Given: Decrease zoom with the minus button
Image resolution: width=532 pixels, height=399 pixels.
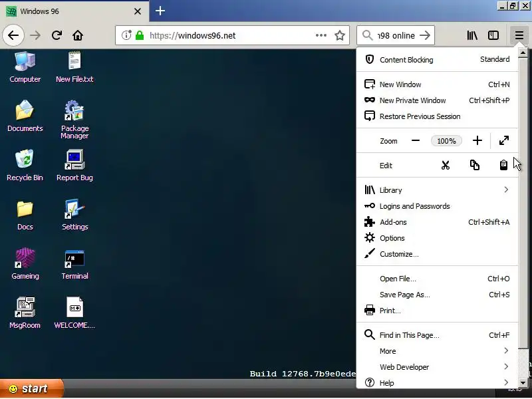Looking at the screenshot, I should pos(415,141).
